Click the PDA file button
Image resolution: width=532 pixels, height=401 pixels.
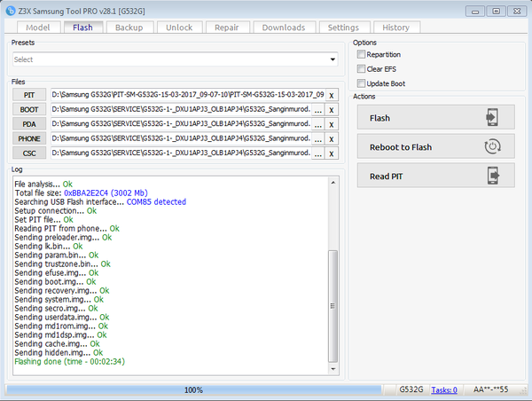coord(30,124)
